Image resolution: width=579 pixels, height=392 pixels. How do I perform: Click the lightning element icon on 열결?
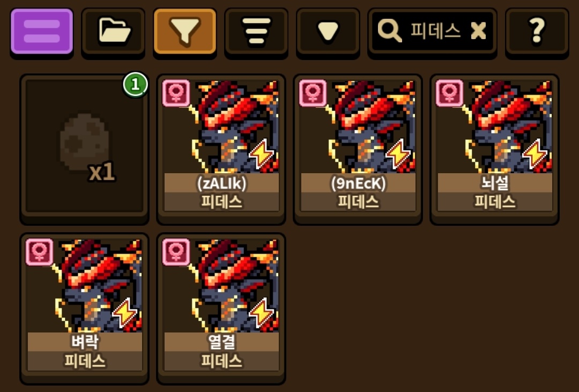point(261,313)
